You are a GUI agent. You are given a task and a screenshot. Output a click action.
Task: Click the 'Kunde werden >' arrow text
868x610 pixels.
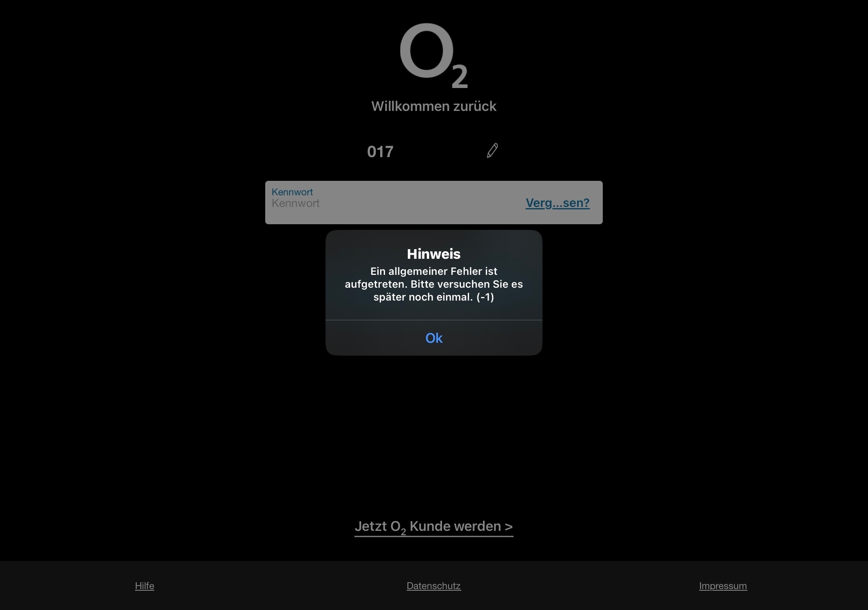461,526
